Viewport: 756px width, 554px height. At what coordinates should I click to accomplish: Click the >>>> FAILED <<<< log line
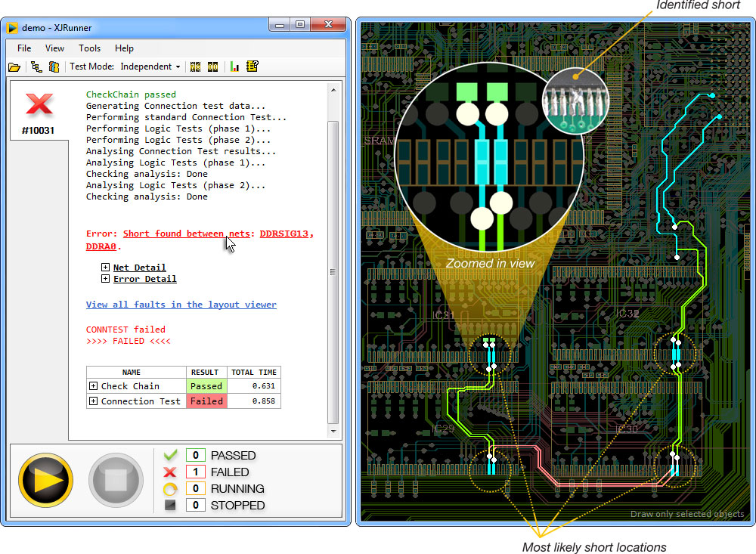coord(129,341)
